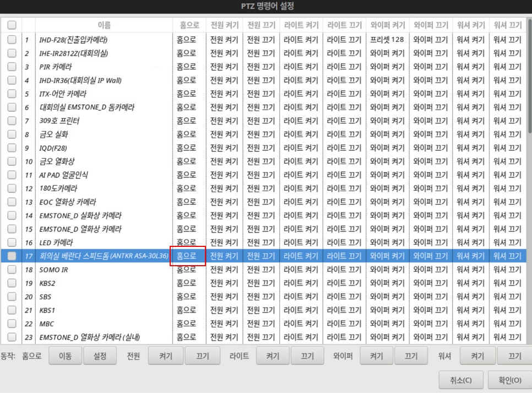Check the select-all checkbox in the header
Image resolution: width=532 pixels, height=393 pixels.
pos(12,25)
